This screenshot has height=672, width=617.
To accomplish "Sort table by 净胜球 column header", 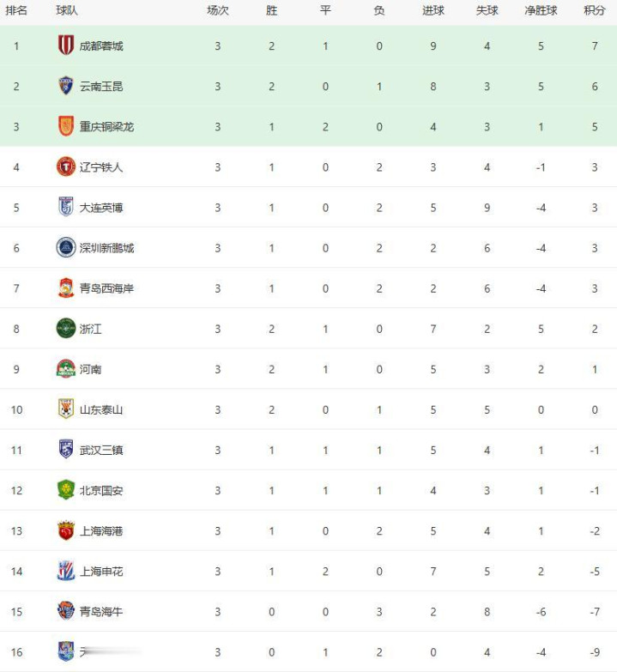I will point(541,10).
